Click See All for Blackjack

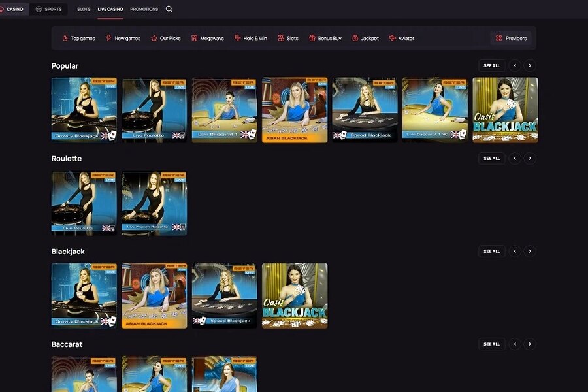click(491, 252)
